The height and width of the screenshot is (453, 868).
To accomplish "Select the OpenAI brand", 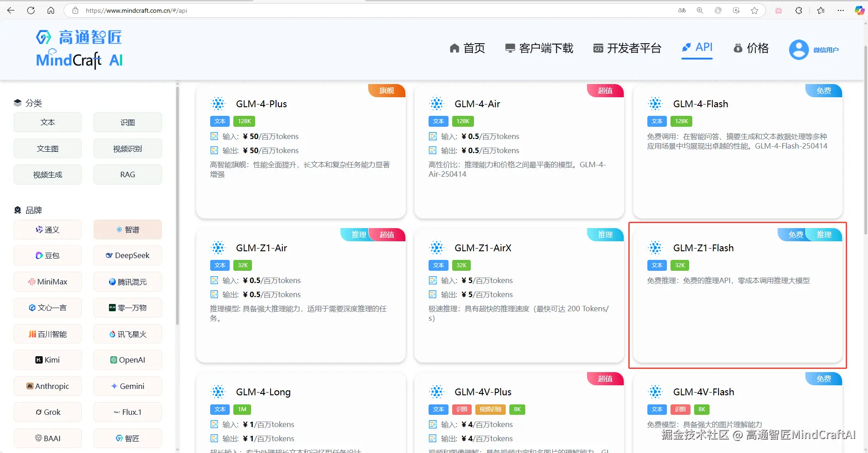I will click(128, 360).
